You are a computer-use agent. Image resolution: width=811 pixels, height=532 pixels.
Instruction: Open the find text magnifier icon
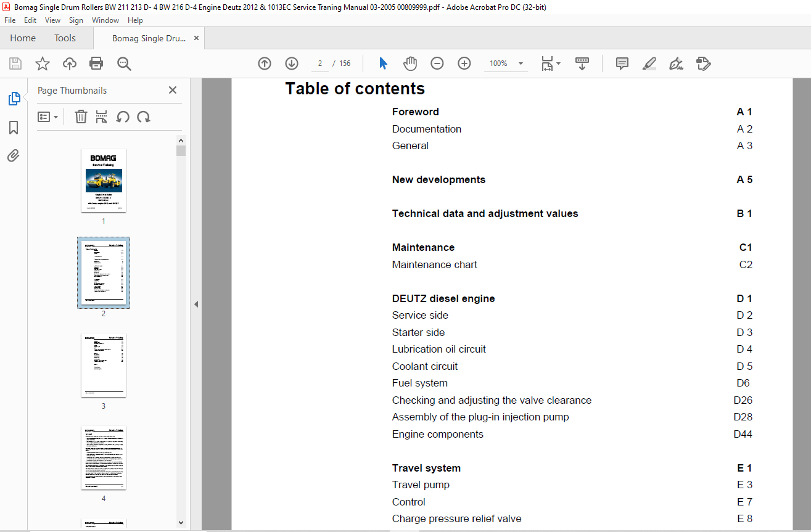click(x=124, y=63)
